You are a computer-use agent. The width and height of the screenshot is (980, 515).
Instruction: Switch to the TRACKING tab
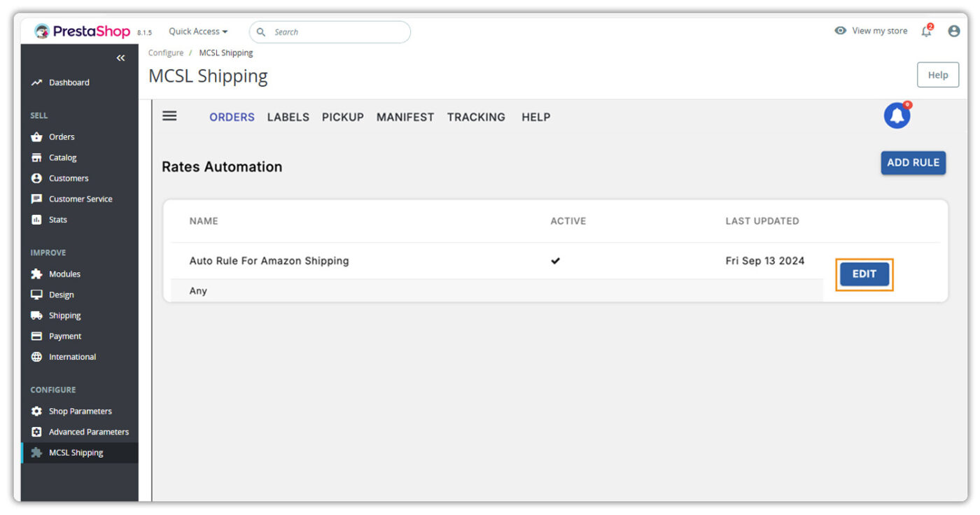pos(476,118)
